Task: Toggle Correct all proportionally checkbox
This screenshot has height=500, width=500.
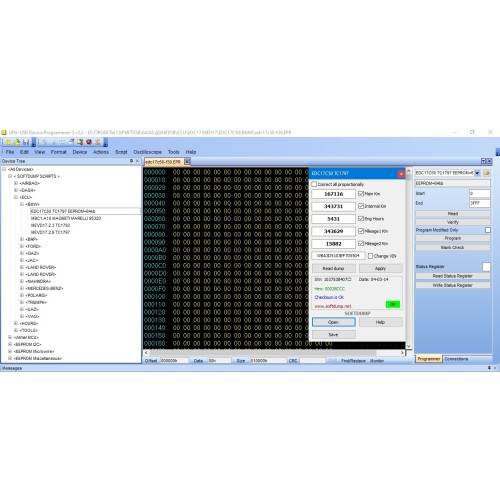Action: pyautogui.click(x=314, y=184)
